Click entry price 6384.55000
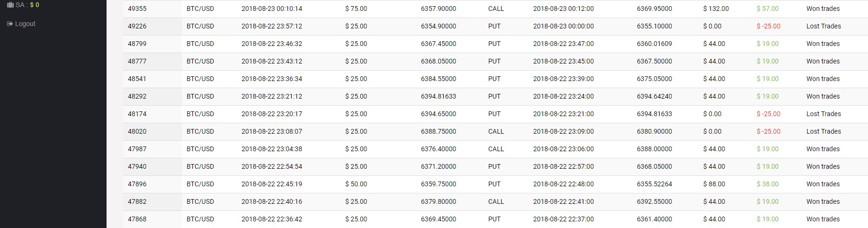The height and width of the screenshot is (228, 868). click(438, 79)
